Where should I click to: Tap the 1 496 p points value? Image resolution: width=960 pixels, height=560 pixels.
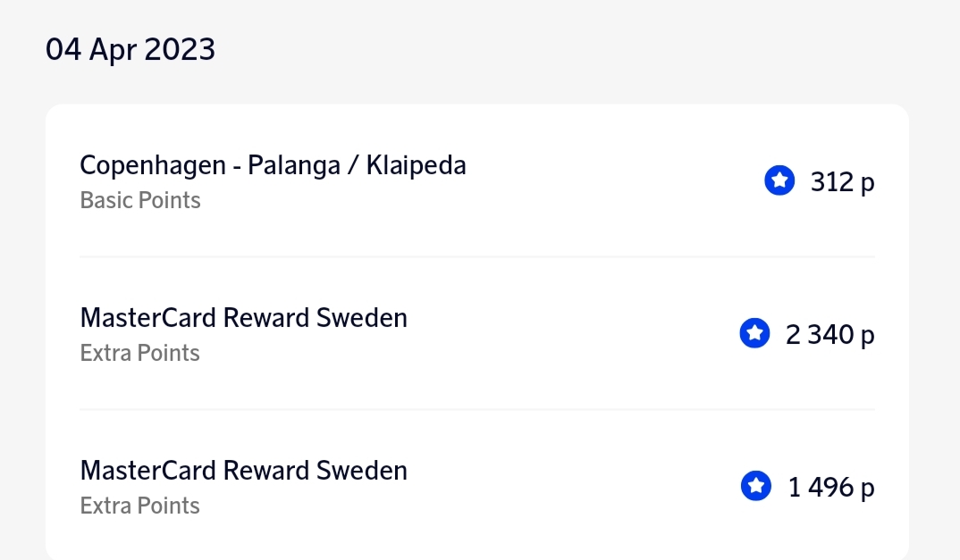click(x=830, y=488)
